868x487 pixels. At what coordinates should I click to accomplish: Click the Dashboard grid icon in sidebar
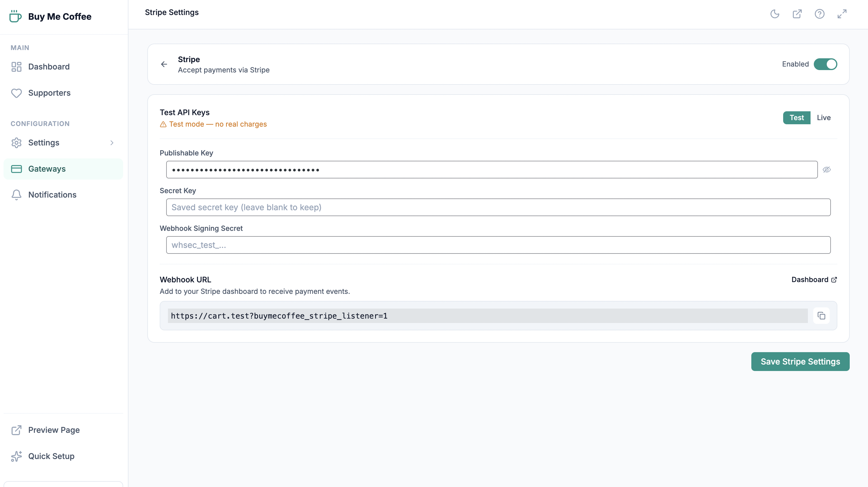(16, 67)
